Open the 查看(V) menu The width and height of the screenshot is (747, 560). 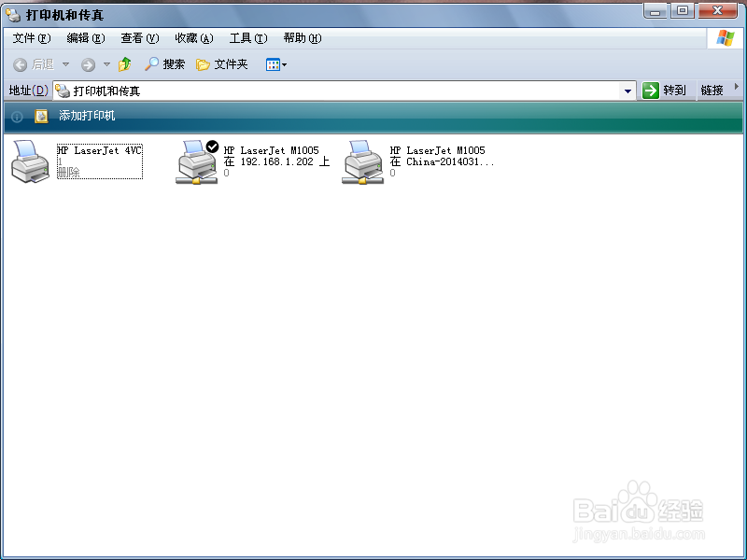pyautogui.click(x=139, y=38)
